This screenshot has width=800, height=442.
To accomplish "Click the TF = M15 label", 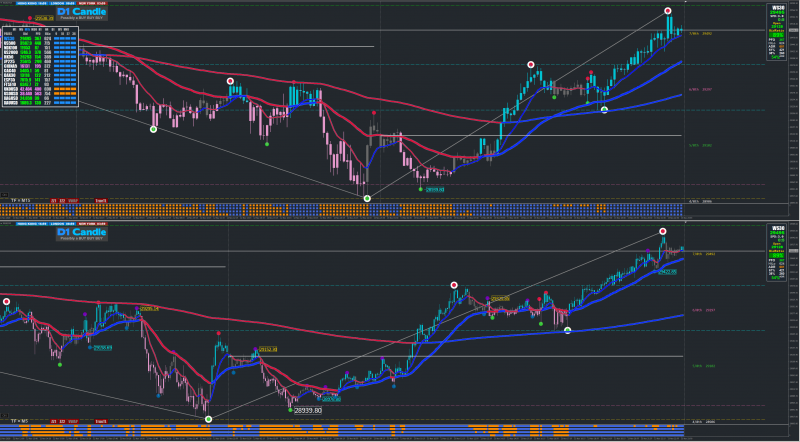I will click(20, 201).
